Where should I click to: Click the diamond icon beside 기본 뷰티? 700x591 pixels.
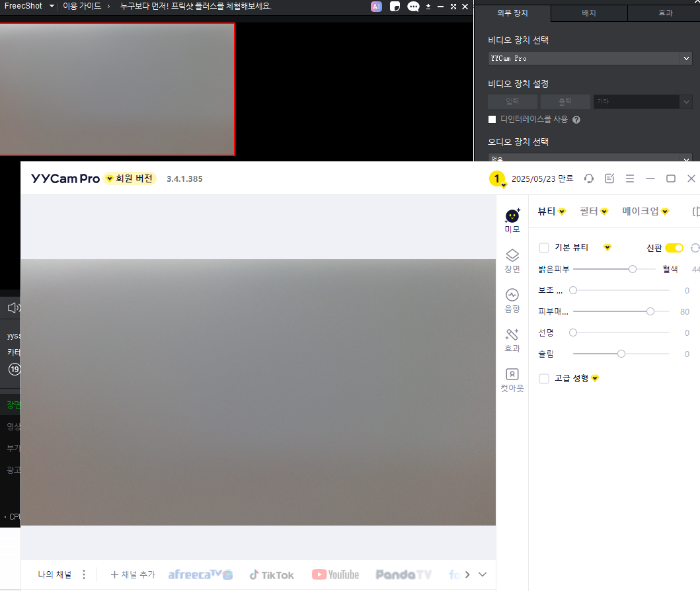[607, 247]
